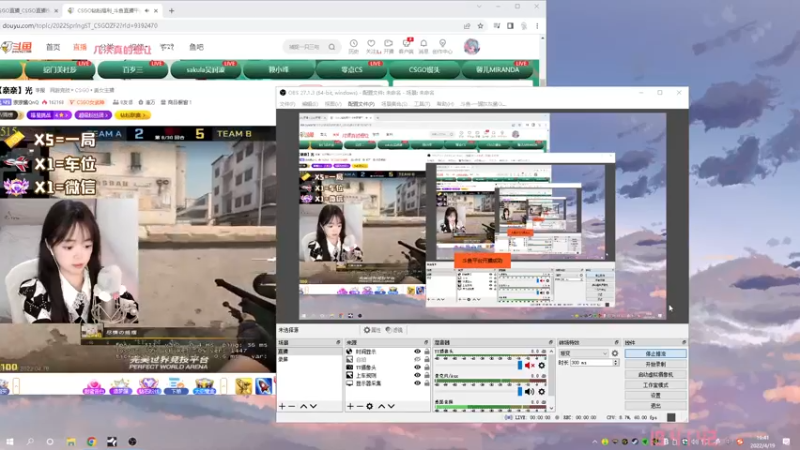The image size is (800, 450).
Task: Move the source down in the sources list
Action: click(x=391, y=406)
